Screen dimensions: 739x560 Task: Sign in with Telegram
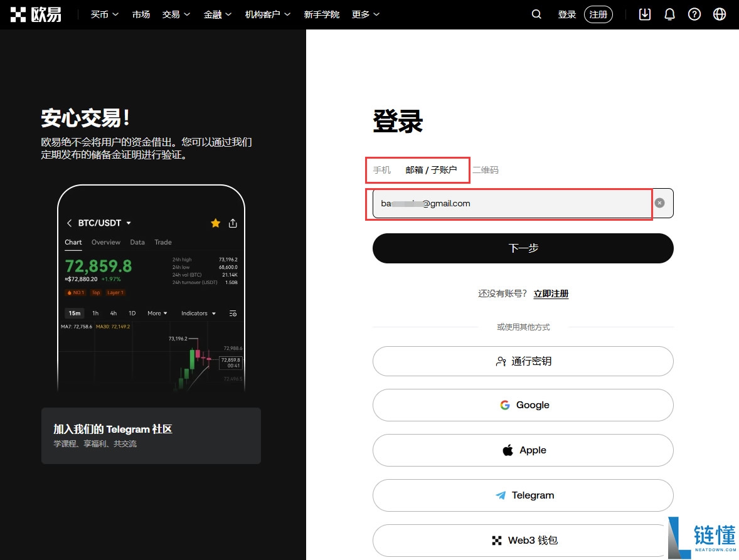523,495
